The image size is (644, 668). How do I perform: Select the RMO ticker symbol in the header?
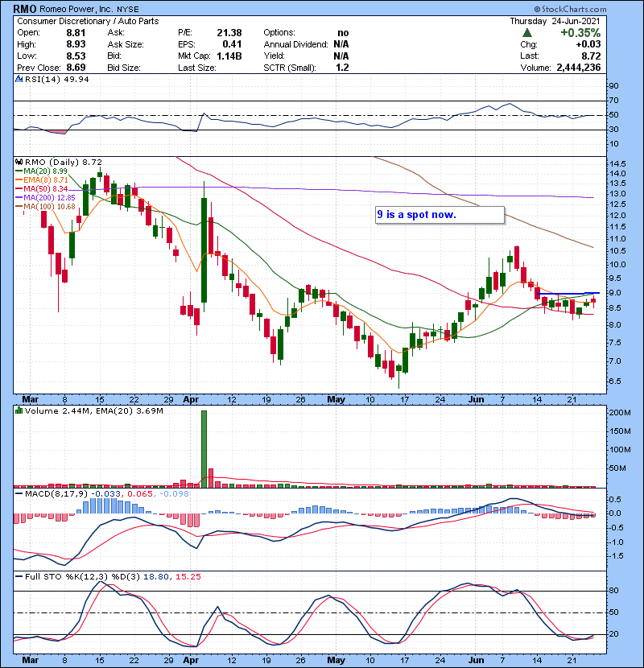coord(25,9)
